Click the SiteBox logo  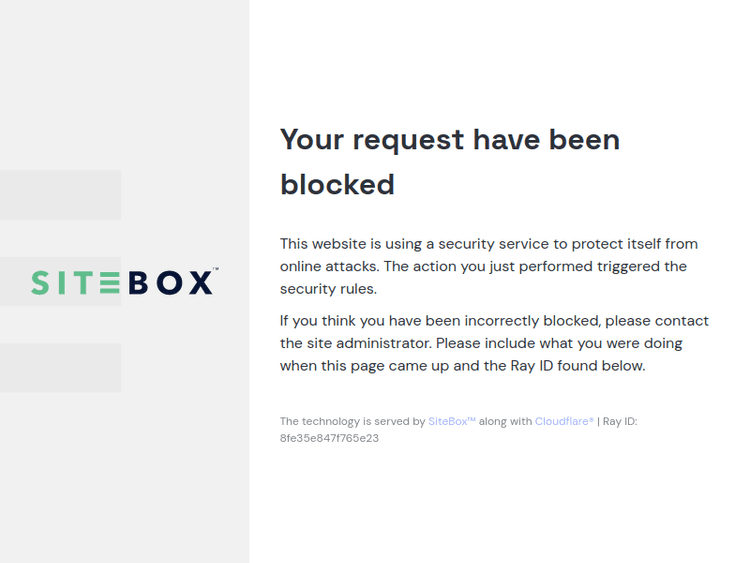click(x=123, y=283)
